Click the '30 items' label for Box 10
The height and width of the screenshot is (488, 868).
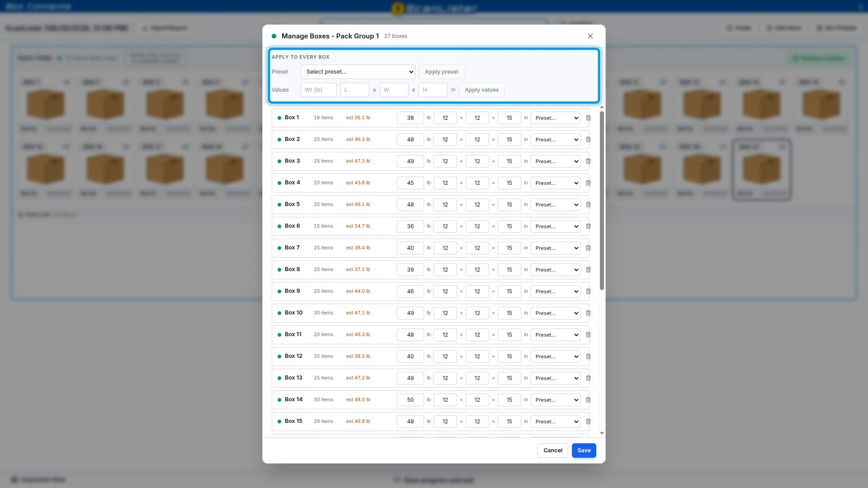[323, 313]
